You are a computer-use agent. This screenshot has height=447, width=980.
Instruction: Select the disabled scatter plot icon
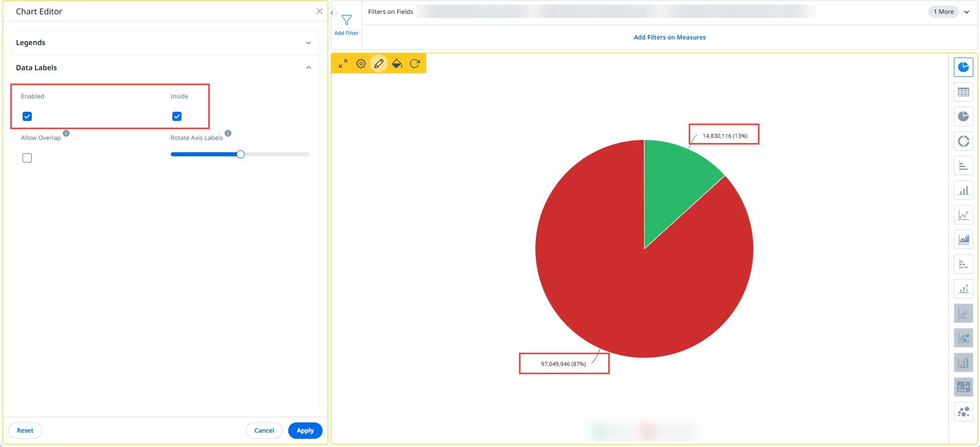[964, 313]
